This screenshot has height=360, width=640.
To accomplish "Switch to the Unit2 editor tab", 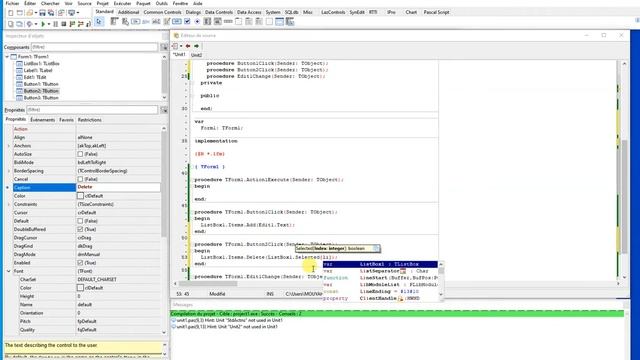I will (196, 55).
